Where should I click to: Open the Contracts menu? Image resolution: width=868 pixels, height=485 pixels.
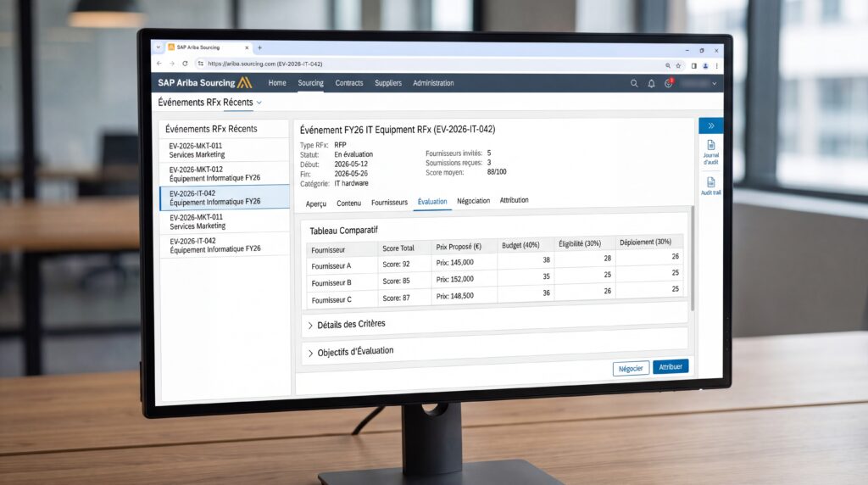[x=349, y=83]
